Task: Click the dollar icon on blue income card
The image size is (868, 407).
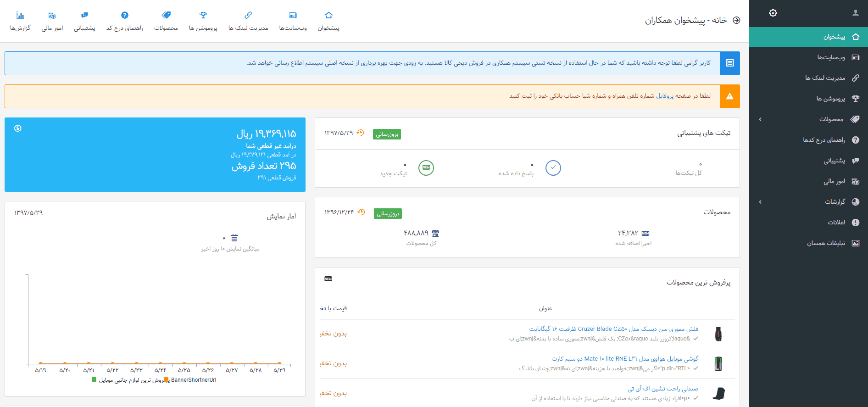Action: [18, 128]
